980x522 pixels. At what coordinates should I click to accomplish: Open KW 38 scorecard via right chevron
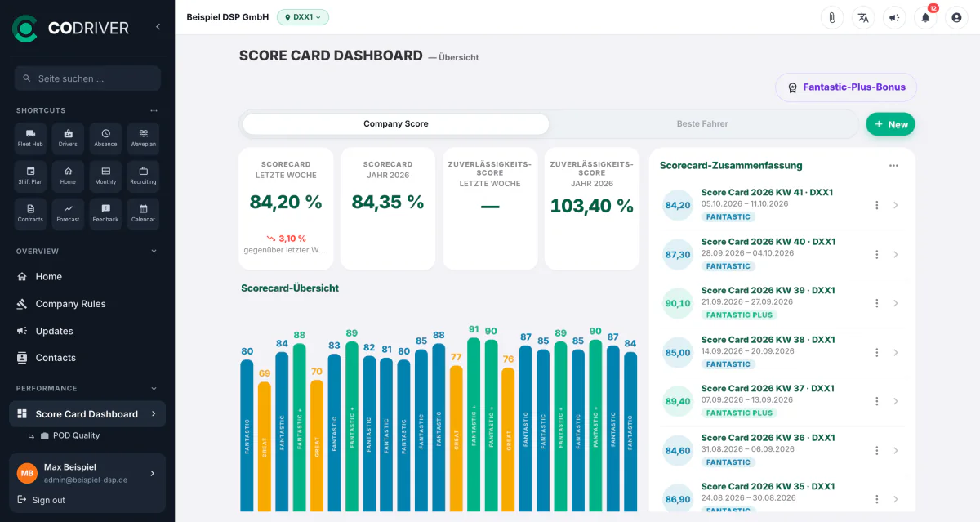tap(895, 352)
